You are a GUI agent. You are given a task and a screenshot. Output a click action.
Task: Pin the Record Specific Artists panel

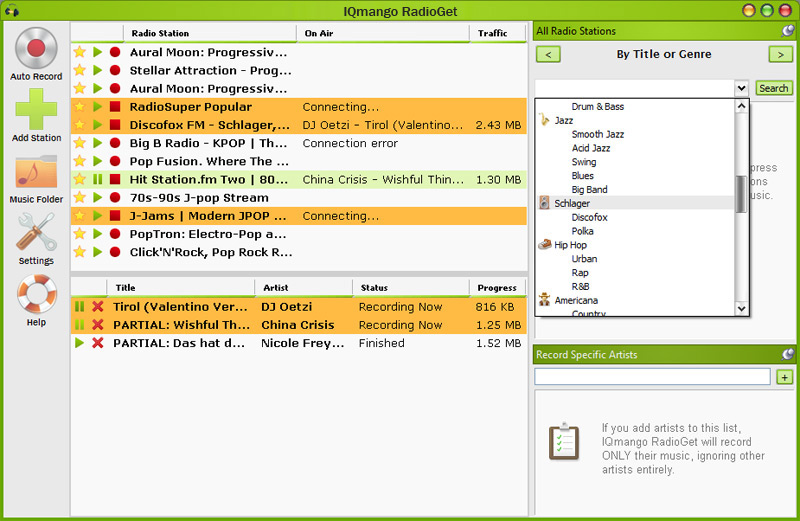tap(788, 354)
